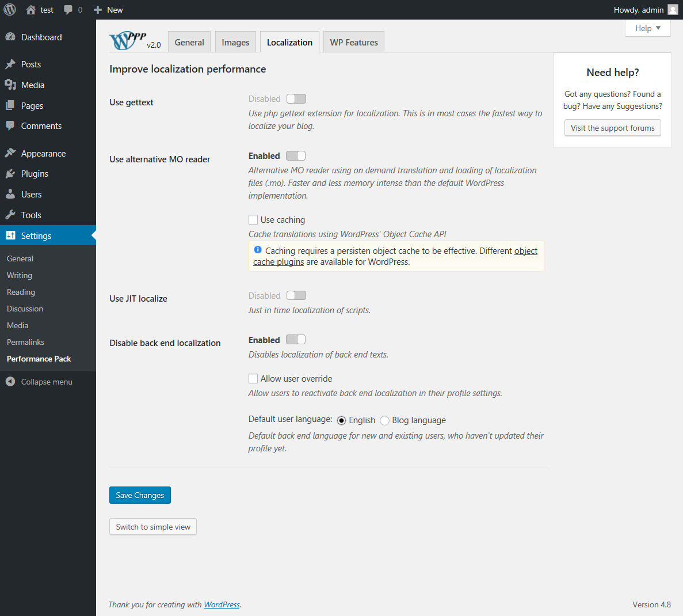Click the Posts pushpin icon
Image resolution: width=683 pixels, height=616 pixels.
click(x=10, y=64)
